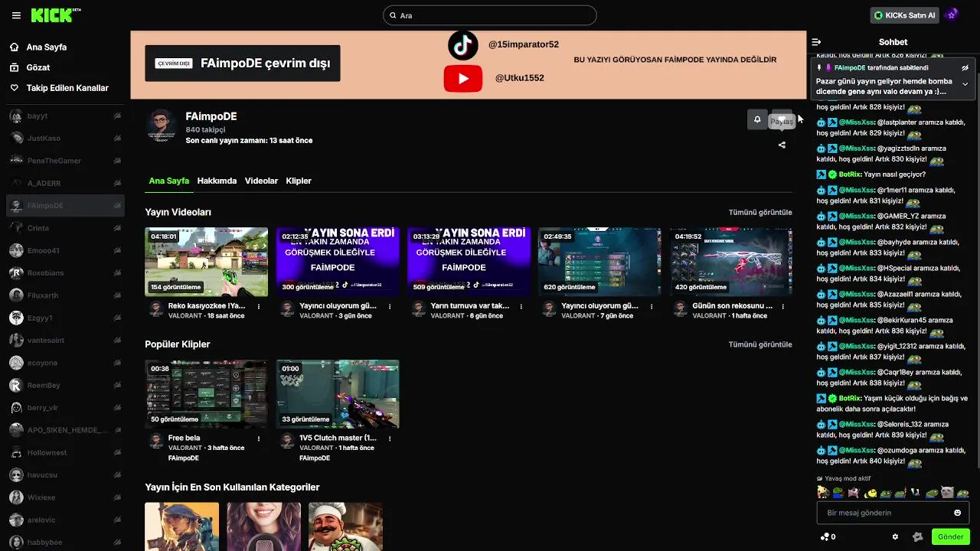Open the options menu for the 1V5 Clutch master clip
The width and height of the screenshot is (980, 551).
(x=390, y=439)
